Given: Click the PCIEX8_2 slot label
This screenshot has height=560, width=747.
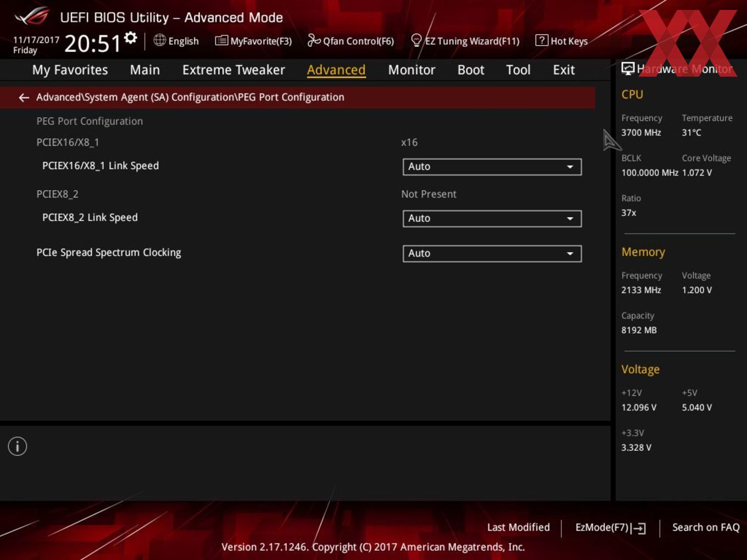Looking at the screenshot, I should pos(57,194).
